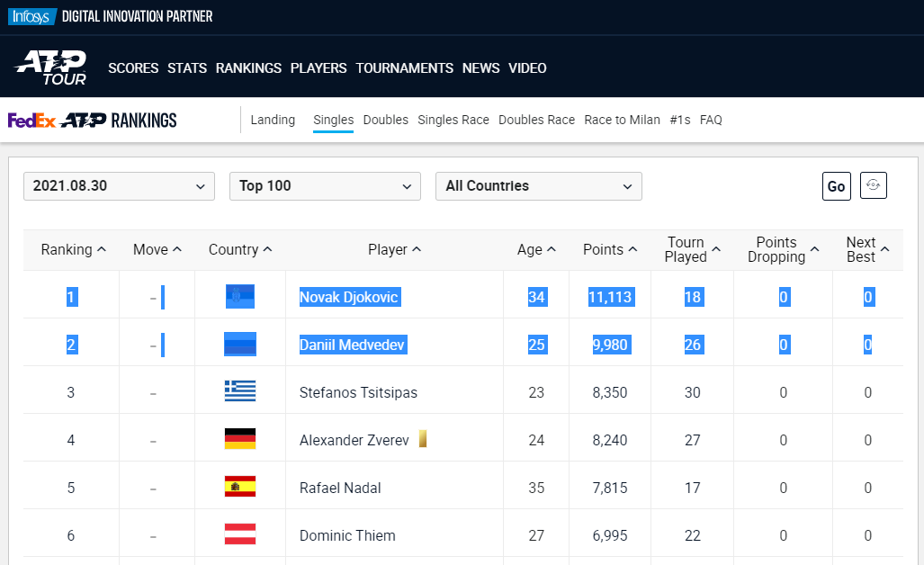Image resolution: width=924 pixels, height=565 pixels.
Task: Sort table by Country column
Action: 240,250
